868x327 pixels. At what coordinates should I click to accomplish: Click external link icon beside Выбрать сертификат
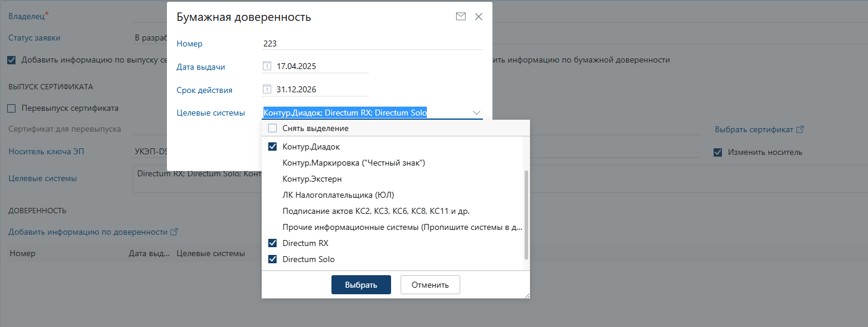click(x=800, y=129)
